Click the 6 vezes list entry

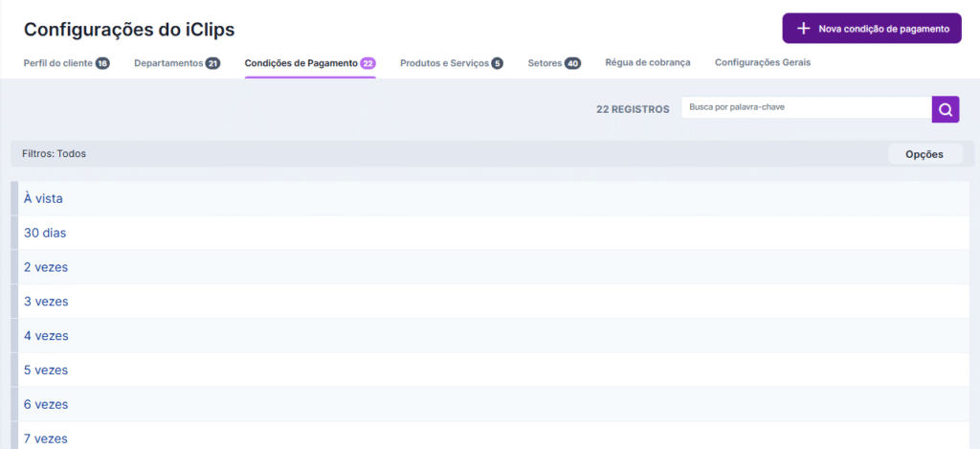[46, 405]
